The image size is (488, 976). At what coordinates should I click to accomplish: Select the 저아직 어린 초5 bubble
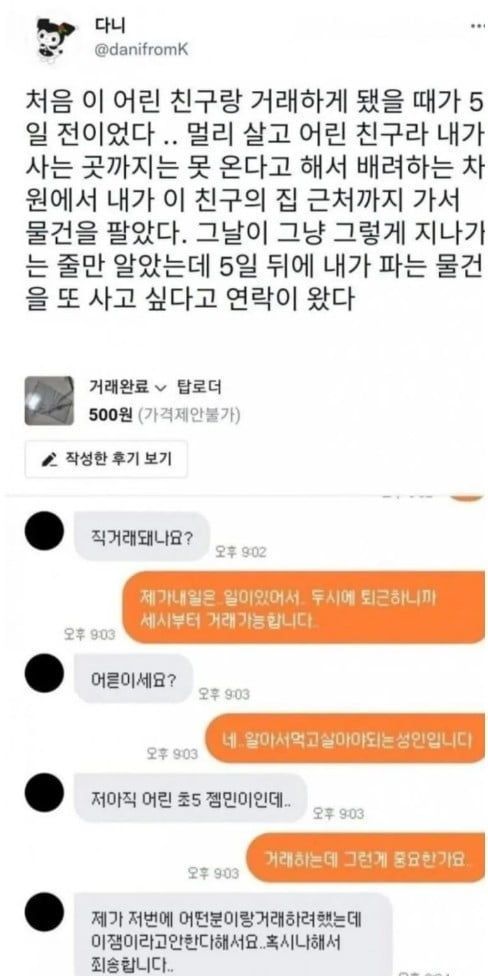[190, 798]
